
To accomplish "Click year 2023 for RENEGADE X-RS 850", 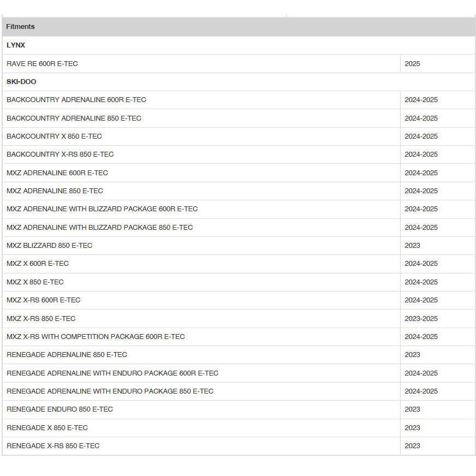I will [412, 445].
